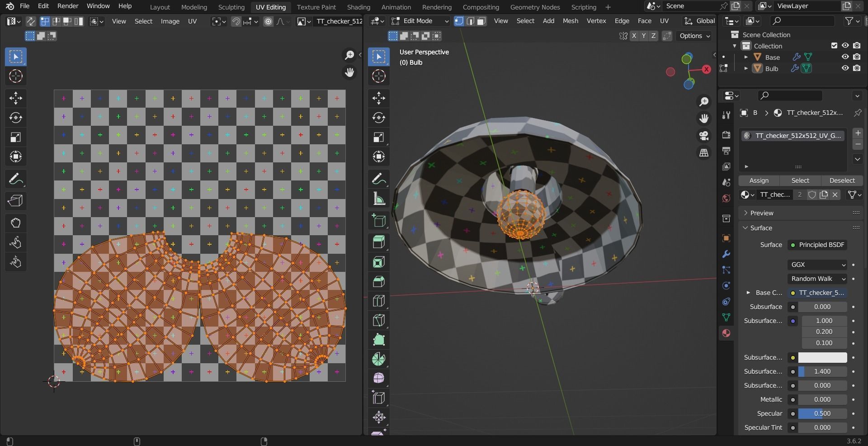Choose the UV editor Annotate tool
Viewport: 868px width, 446px height.
click(16, 180)
